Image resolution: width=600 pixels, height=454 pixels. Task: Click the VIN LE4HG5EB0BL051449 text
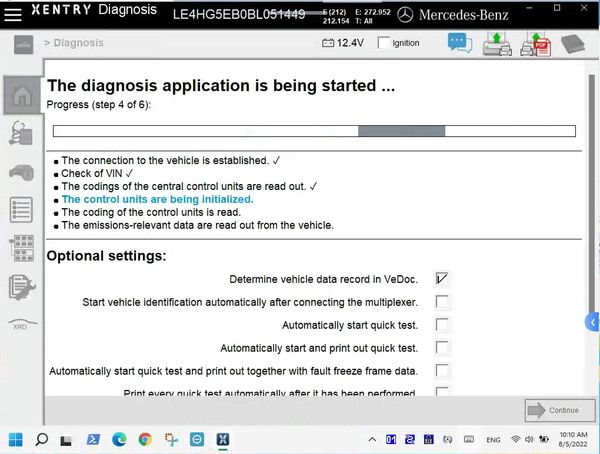(239, 15)
